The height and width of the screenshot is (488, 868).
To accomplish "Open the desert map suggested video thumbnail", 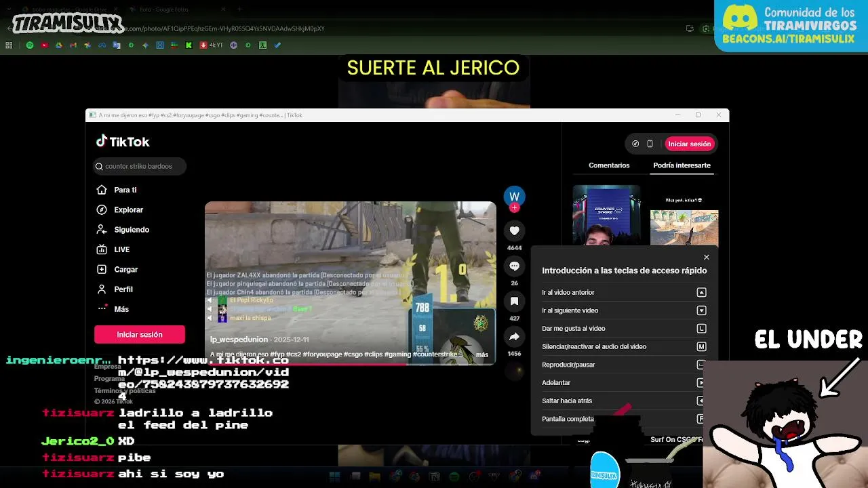I will pyautogui.click(x=684, y=227).
